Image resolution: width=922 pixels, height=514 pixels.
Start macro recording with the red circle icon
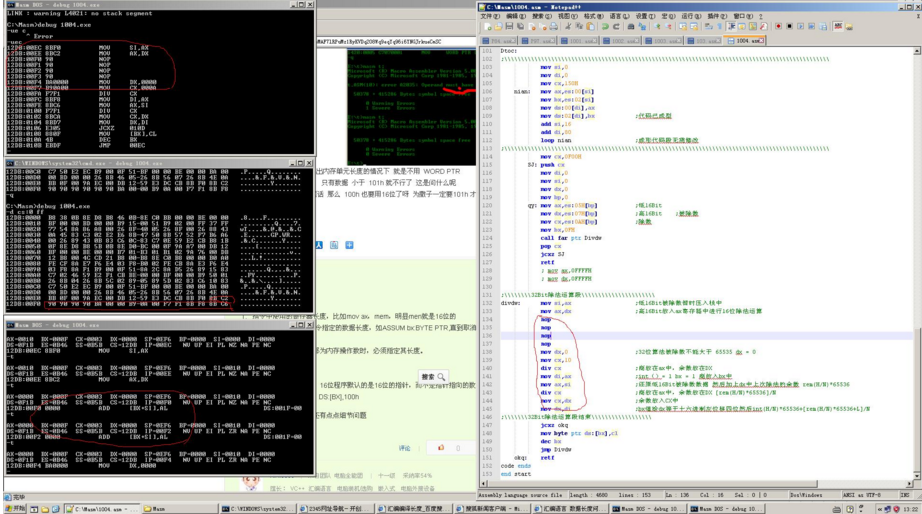click(778, 27)
